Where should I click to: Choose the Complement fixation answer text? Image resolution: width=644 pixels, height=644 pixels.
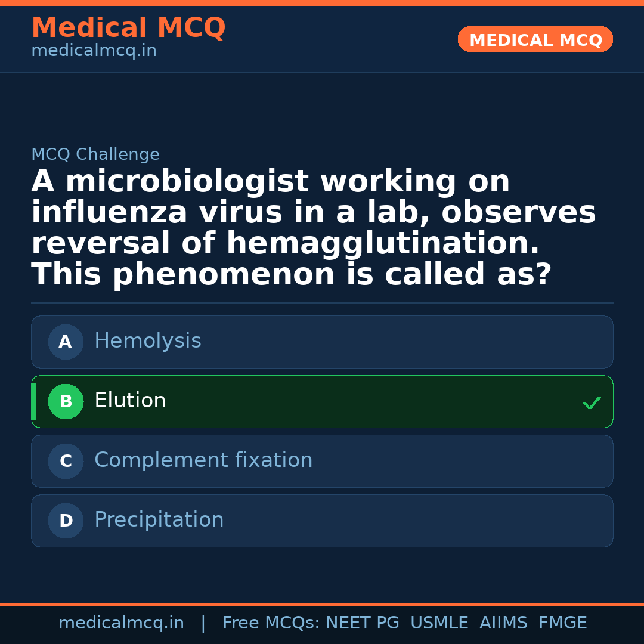pyautogui.click(x=203, y=460)
